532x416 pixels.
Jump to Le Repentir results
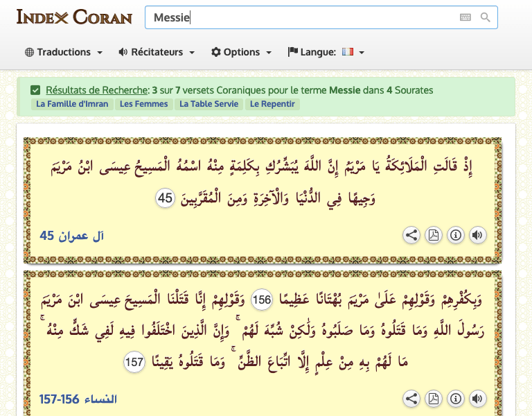272,104
